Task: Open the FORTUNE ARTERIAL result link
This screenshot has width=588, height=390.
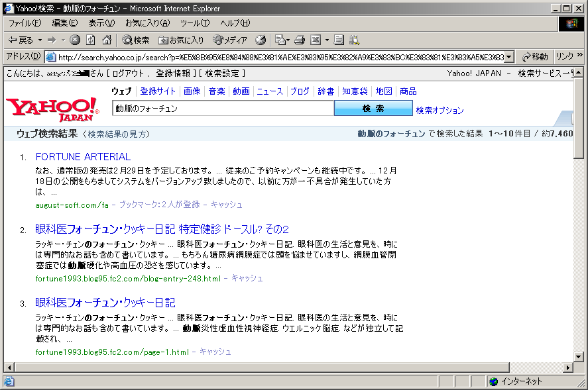Action: (x=84, y=157)
